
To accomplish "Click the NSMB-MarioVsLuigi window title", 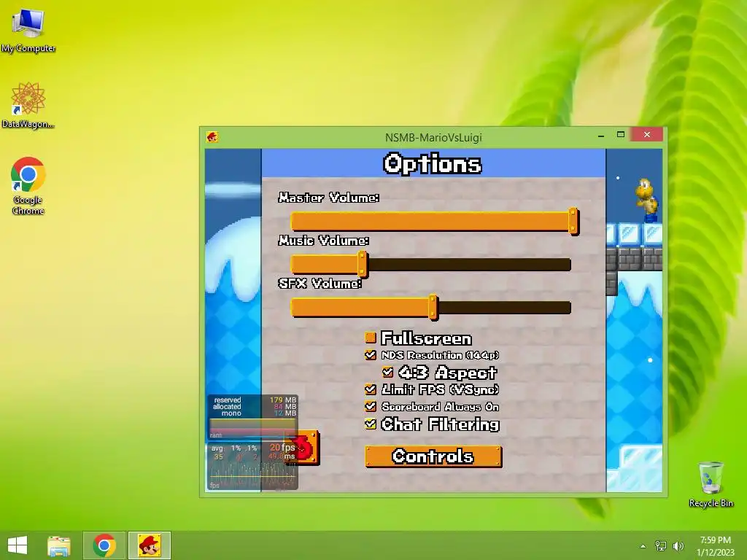I will pyautogui.click(x=433, y=138).
